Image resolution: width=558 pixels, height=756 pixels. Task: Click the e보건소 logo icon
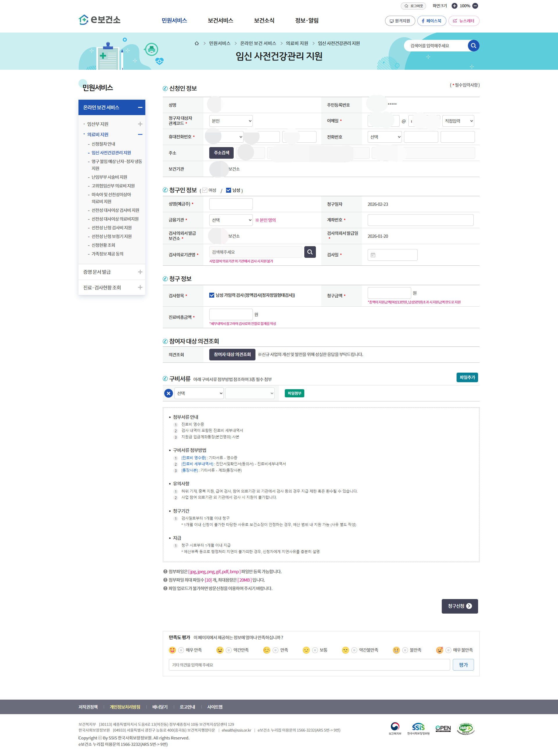tap(83, 20)
